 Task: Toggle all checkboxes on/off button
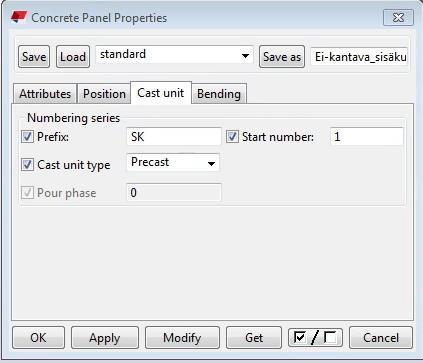click(315, 338)
